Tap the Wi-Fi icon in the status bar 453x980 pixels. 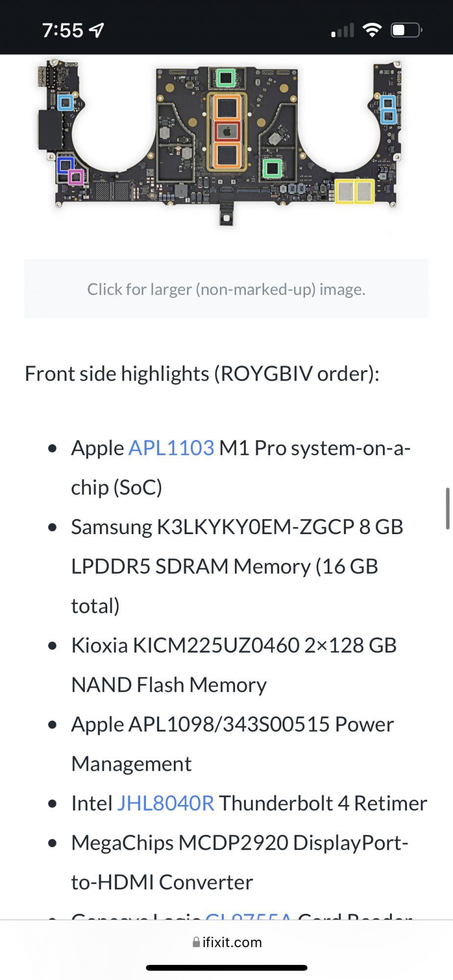372,29
